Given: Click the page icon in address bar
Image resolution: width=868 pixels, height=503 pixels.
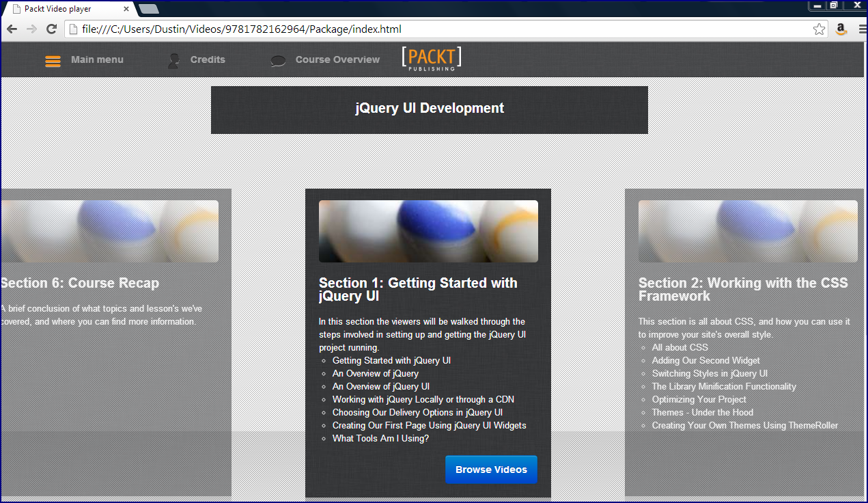Looking at the screenshot, I should (73, 29).
